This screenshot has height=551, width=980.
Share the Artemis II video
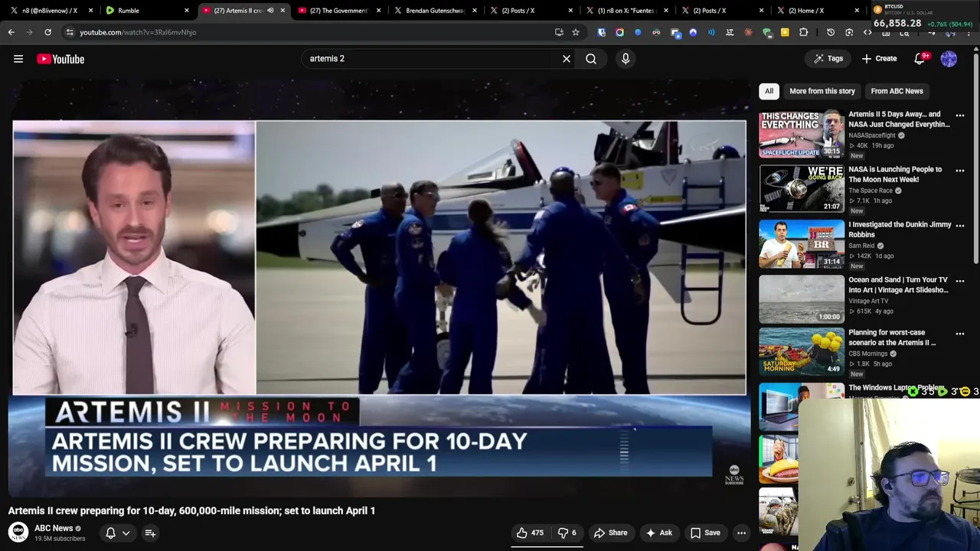(611, 533)
